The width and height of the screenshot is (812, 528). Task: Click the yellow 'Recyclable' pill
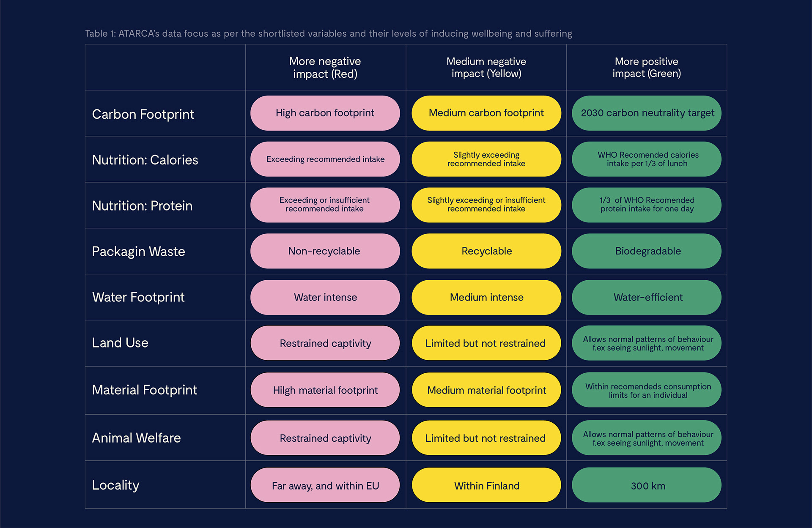486,251
